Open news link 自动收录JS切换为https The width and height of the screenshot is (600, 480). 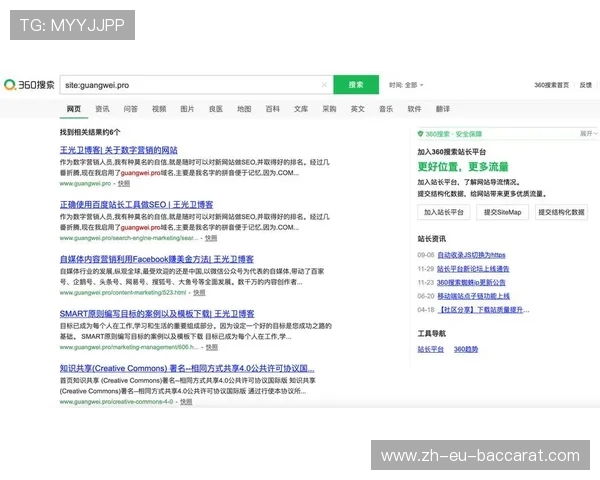click(x=471, y=255)
